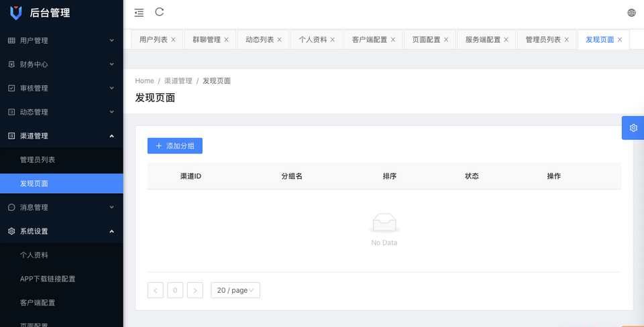This screenshot has width=644, height=327.
Task: Expand the 动态管理 menu chevron
Action: point(112,112)
